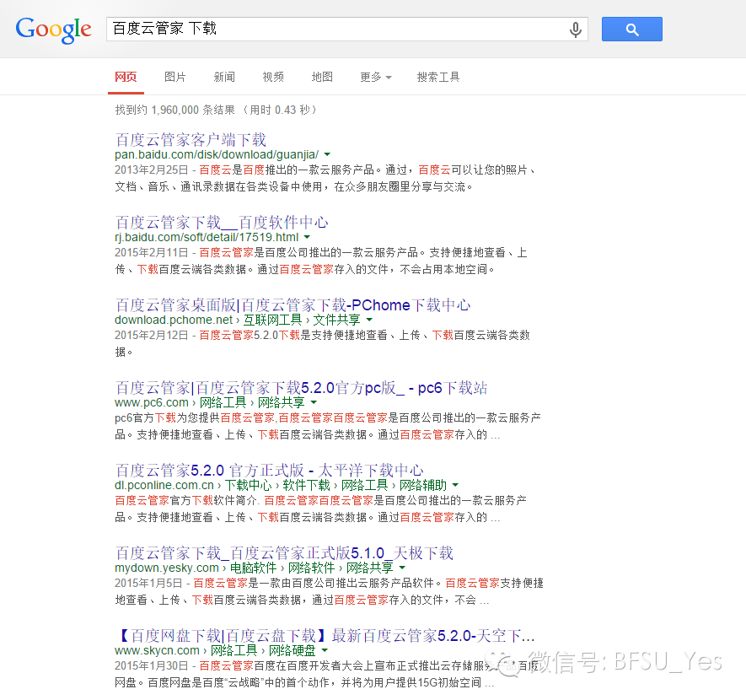
Task: Expand arrow next to rj.baidu.com URL
Action: (x=307, y=237)
